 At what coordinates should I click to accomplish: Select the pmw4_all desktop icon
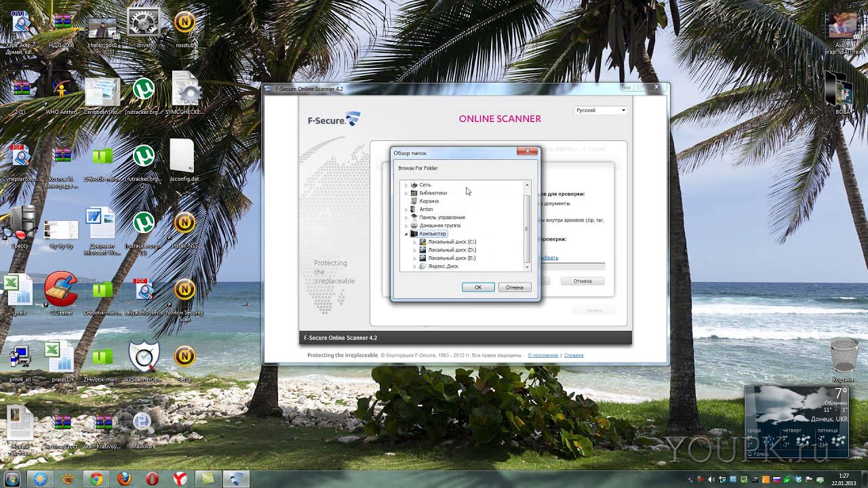20,361
